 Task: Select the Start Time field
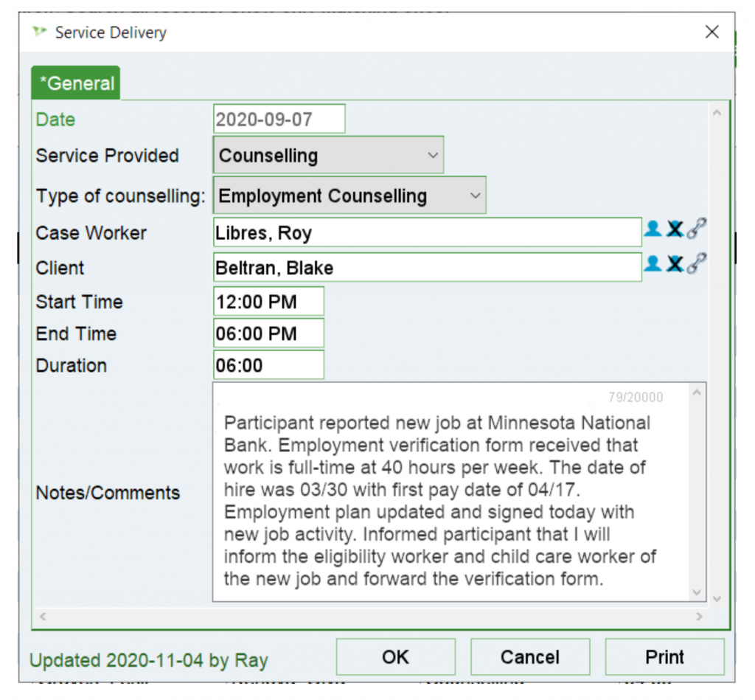point(267,301)
